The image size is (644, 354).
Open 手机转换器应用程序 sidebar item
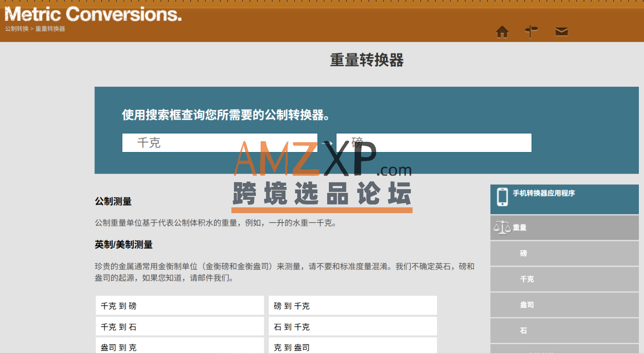pyautogui.click(x=544, y=193)
